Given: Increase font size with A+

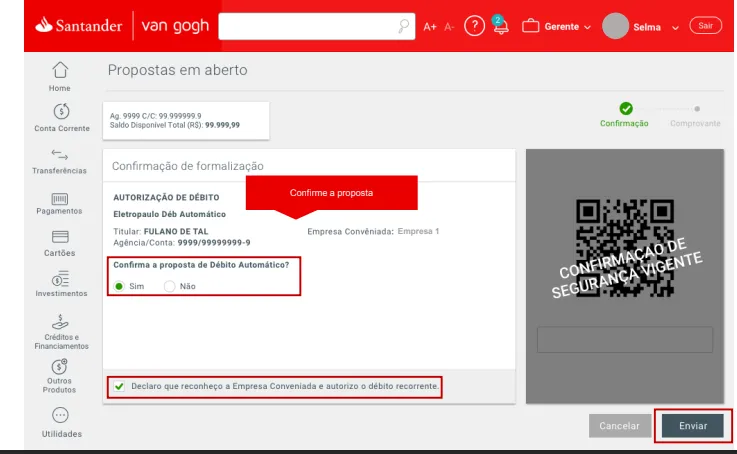Looking at the screenshot, I should (x=430, y=26).
